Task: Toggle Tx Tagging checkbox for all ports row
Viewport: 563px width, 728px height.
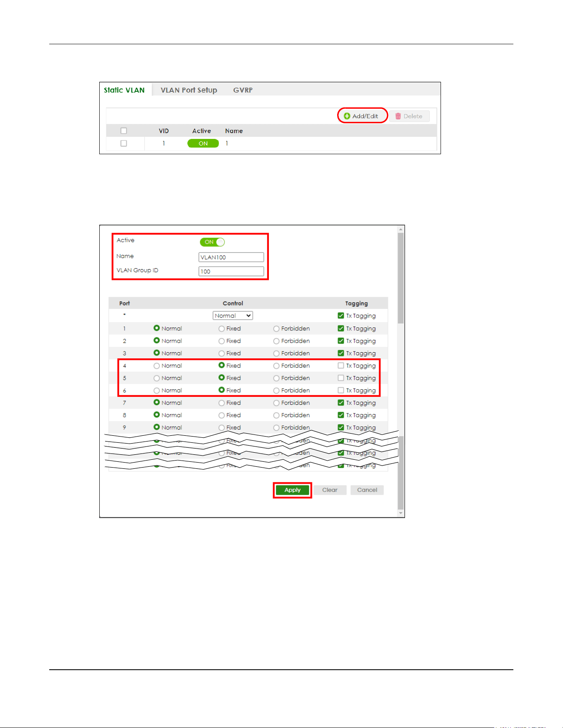Action: click(341, 315)
